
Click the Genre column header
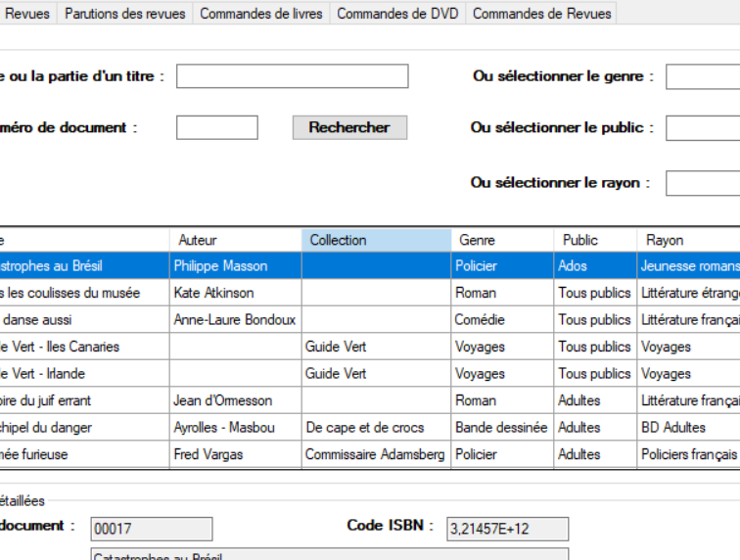(x=502, y=240)
